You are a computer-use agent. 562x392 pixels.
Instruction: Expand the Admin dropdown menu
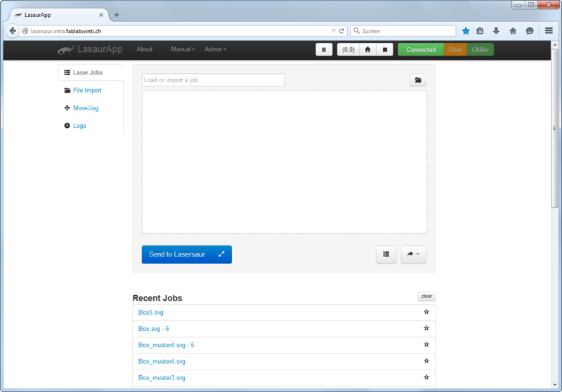(x=215, y=49)
